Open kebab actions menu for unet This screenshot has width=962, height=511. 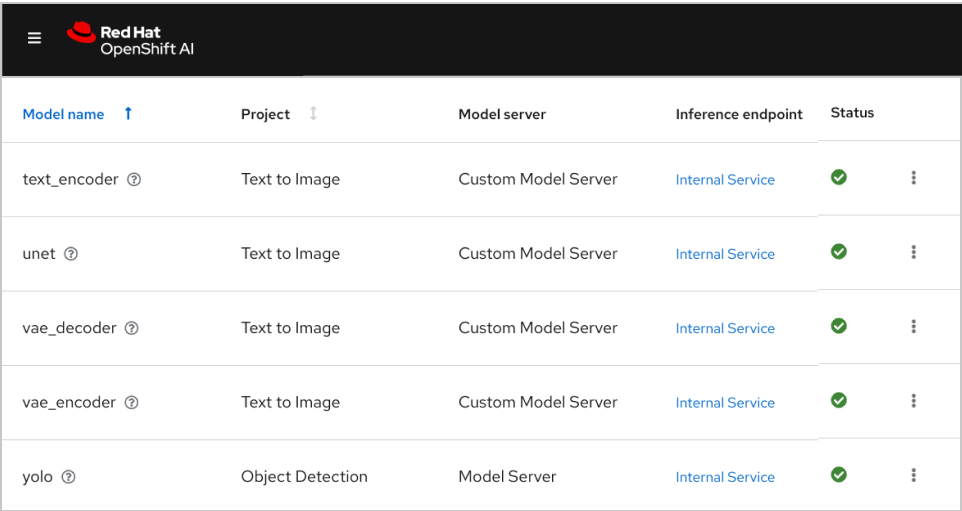point(913,252)
